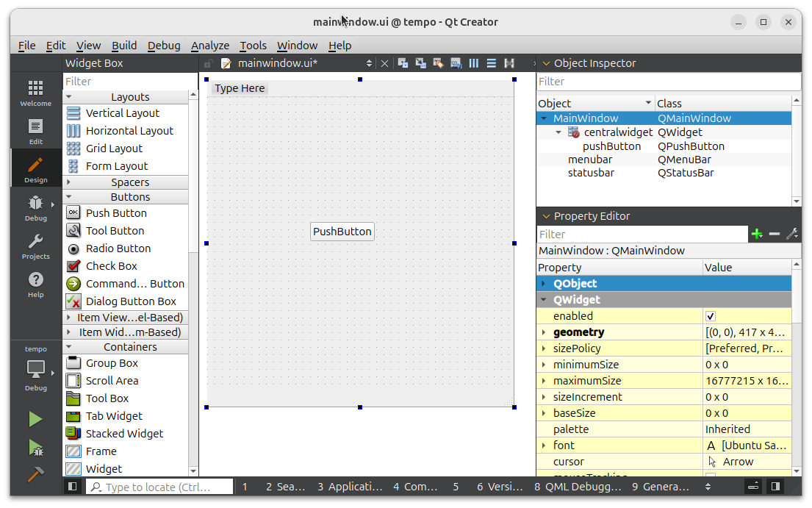Click the Object Inspector filter field
Screen dimensions: 812x508
pos(669,82)
